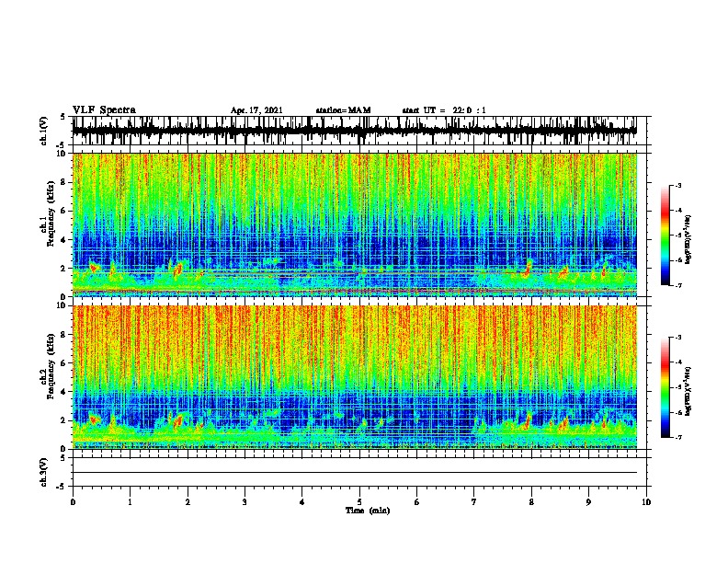Click the "3" minute tick on time axis

click(245, 501)
